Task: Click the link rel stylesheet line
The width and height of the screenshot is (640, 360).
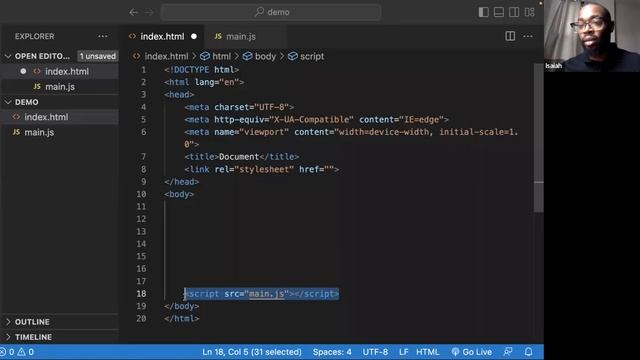Action: point(261,169)
